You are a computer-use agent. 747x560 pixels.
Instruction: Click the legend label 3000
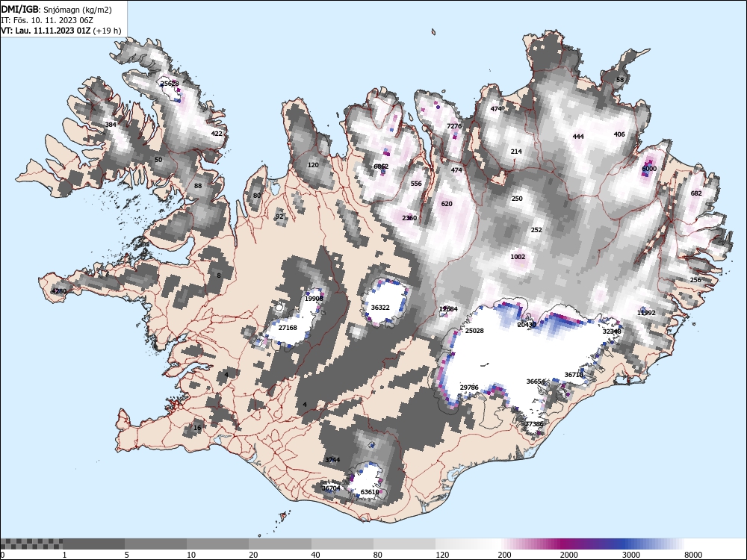[x=630, y=555]
